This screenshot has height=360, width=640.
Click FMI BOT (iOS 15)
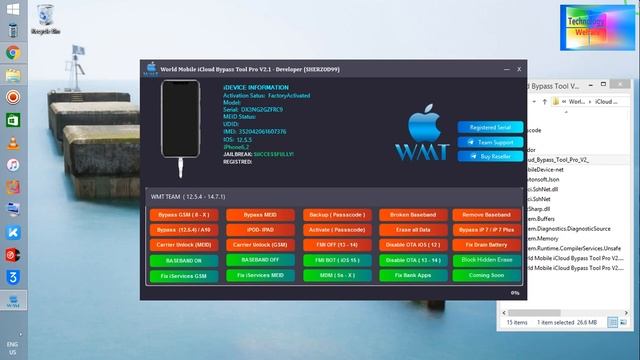click(337, 260)
